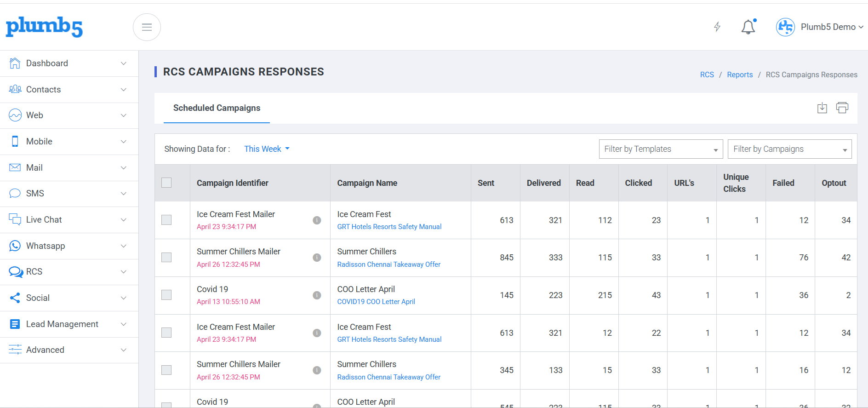This screenshot has height=408, width=868.
Task: Open second Radisson Chennai Takeaway Offer link
Action: coord(389,377)
